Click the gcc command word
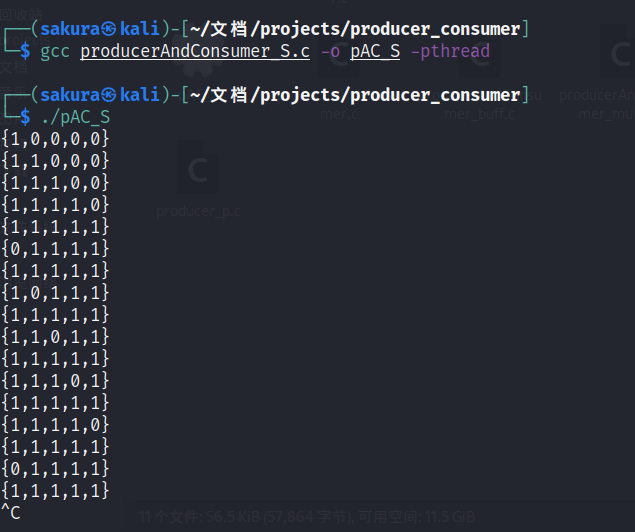The image size is (635, 532). click(56, 51)
